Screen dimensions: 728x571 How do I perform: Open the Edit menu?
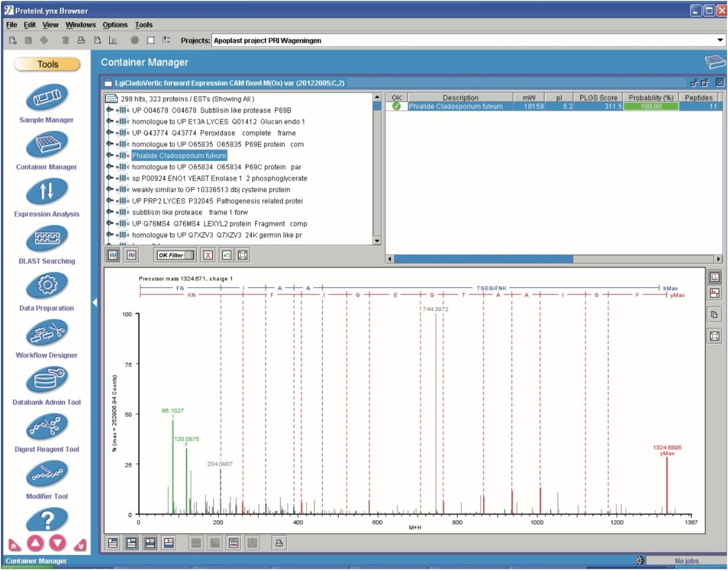tap(30, 25)
